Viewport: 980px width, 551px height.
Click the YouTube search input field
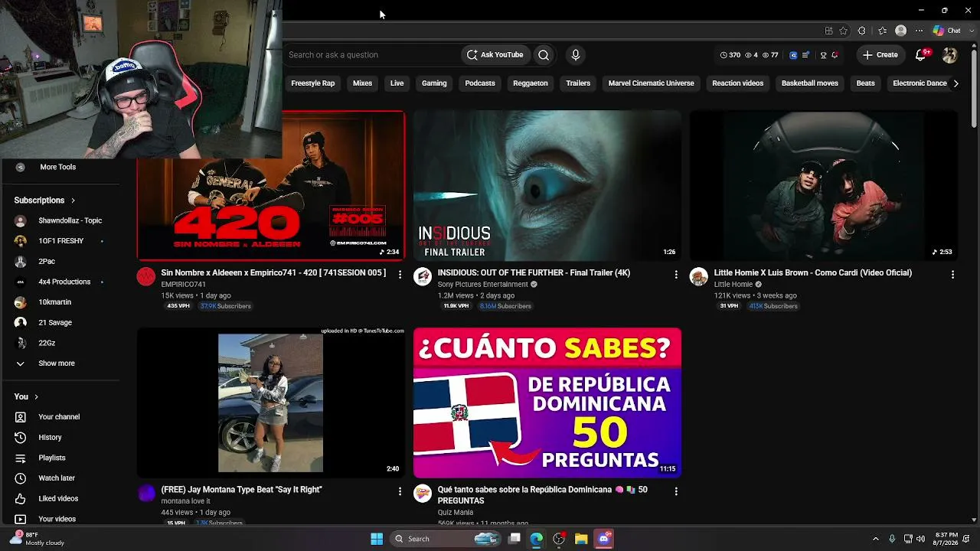pyautogui.click(x=371, y=55)
